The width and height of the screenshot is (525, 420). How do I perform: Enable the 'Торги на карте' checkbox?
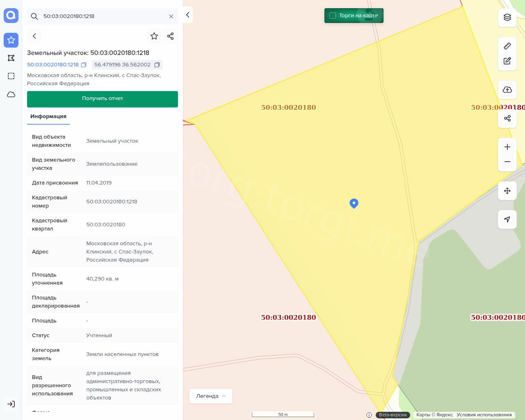(333, 16)
